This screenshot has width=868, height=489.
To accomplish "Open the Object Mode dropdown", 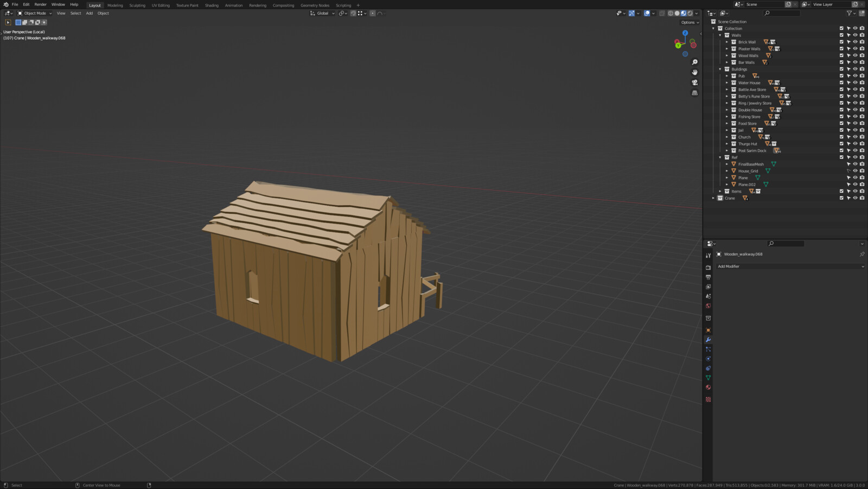I will (x=35, y=13).
